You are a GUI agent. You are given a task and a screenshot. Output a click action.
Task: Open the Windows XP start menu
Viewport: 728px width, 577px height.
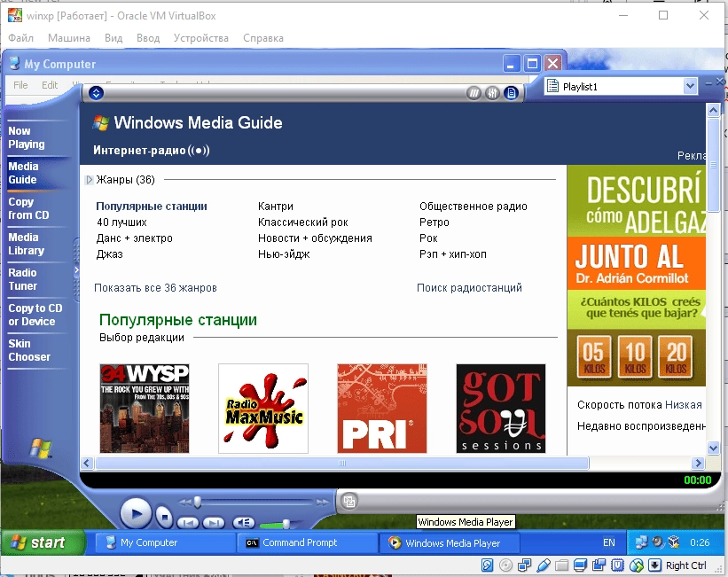click(43, 542)
